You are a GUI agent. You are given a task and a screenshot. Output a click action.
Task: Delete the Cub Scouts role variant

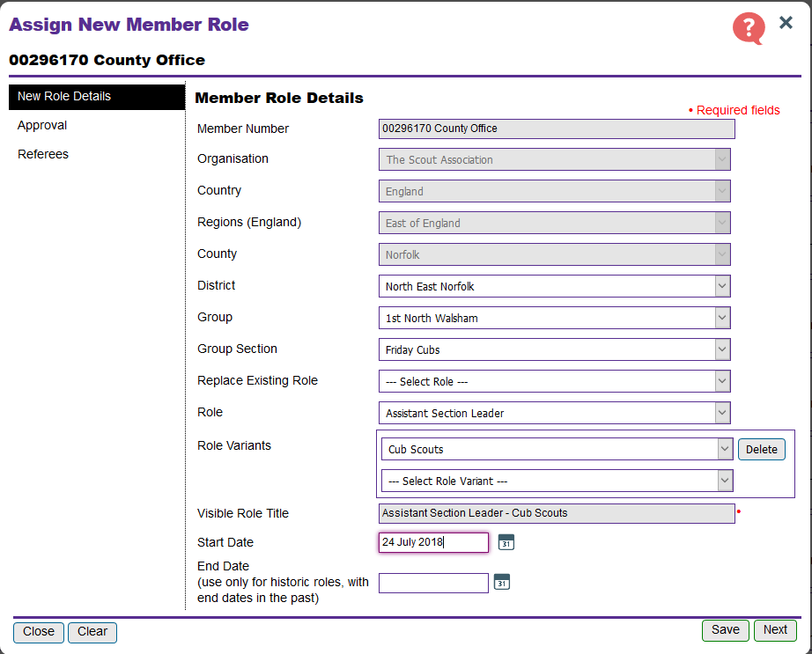coord(761,449)
